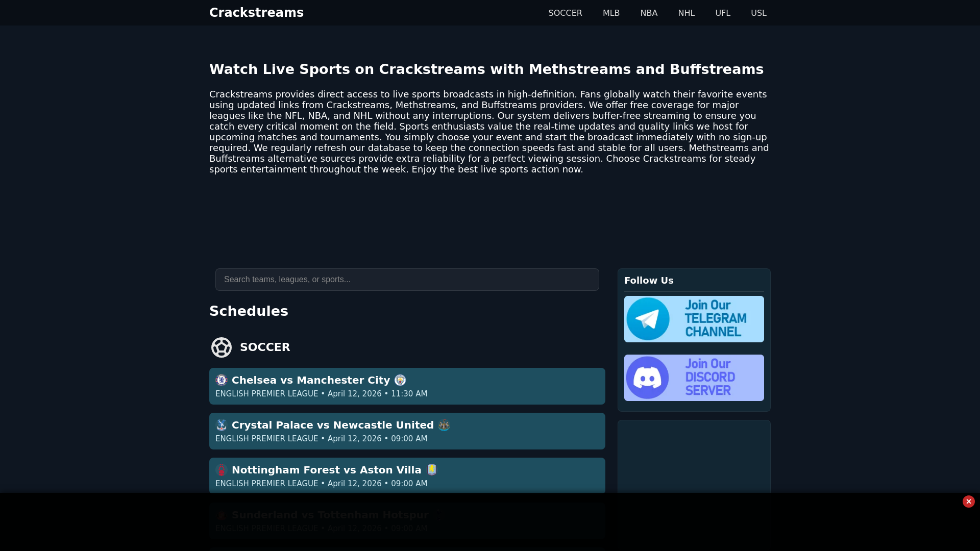
Task: Go to the NBA section
Action: [x=649, y=13]
